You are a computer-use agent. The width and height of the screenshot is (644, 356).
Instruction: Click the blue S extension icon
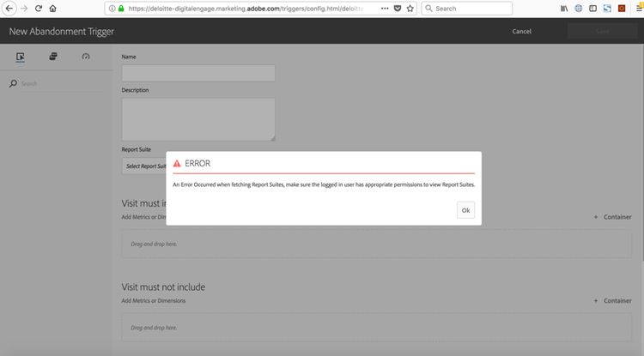tap(607, 9)
